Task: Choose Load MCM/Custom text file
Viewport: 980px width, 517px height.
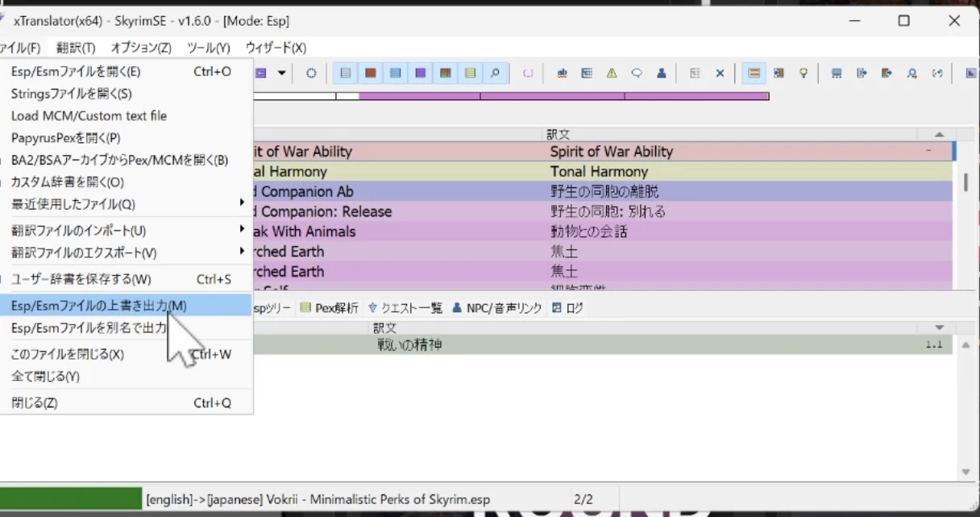Action: click(x=127, y=116)
